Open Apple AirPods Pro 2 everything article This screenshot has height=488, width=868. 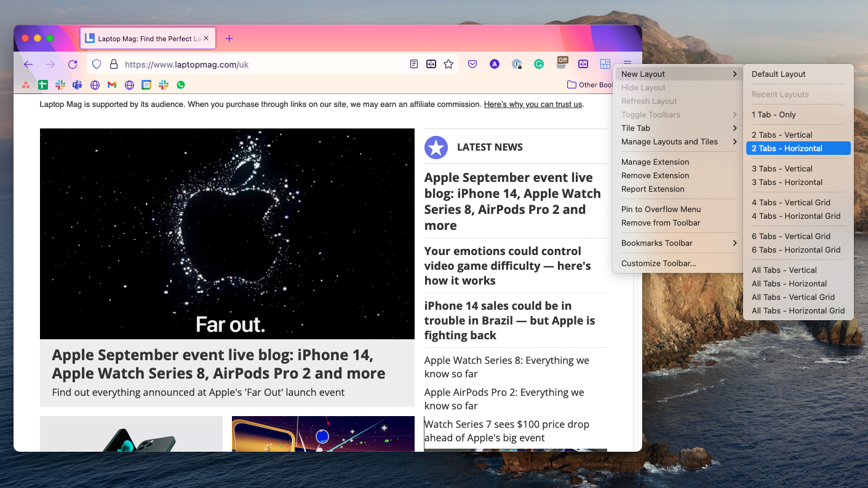pyautogui.click(x=504, y=399)
